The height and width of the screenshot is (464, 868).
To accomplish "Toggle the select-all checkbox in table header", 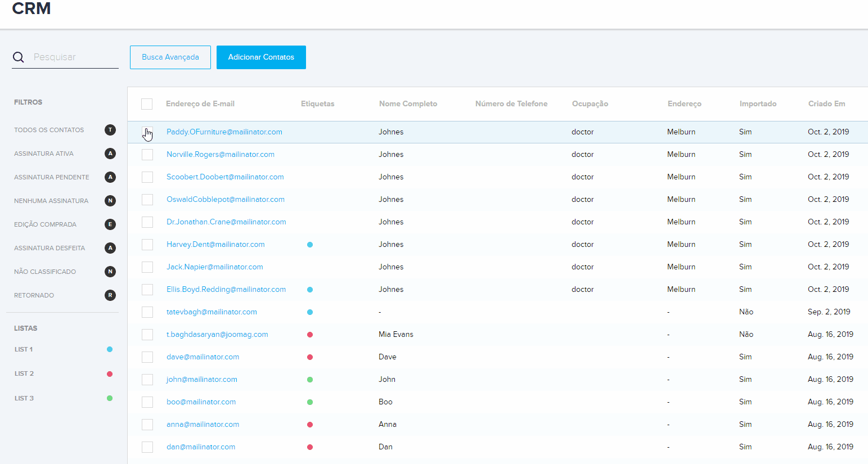I will [x=147, y=104].
